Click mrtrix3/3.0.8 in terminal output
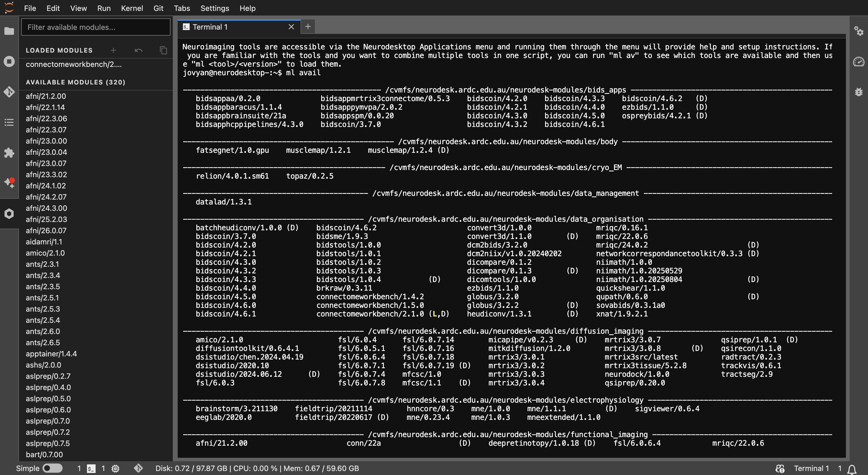The height and width of the screenshot is (475, 868). (x=632, y=348)
